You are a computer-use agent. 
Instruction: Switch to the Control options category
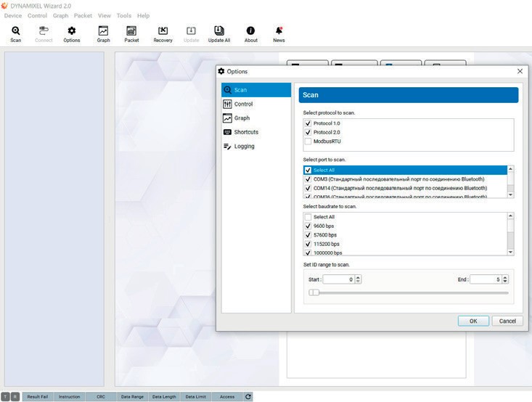(x=243, y=104)
